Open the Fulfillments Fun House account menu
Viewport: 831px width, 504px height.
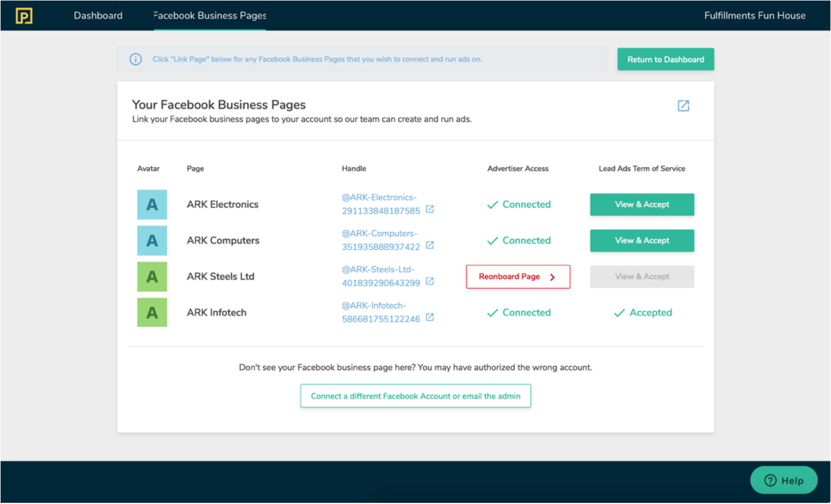tap(755, 15)
